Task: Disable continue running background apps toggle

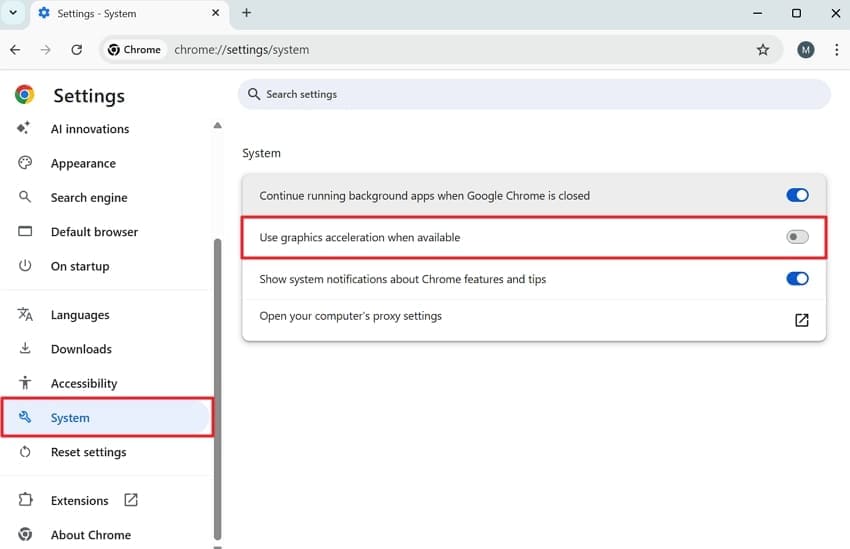Action: (797, 195)
